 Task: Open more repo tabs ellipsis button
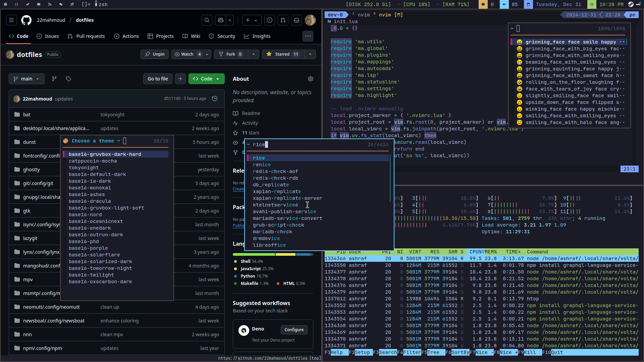point(308,36)
